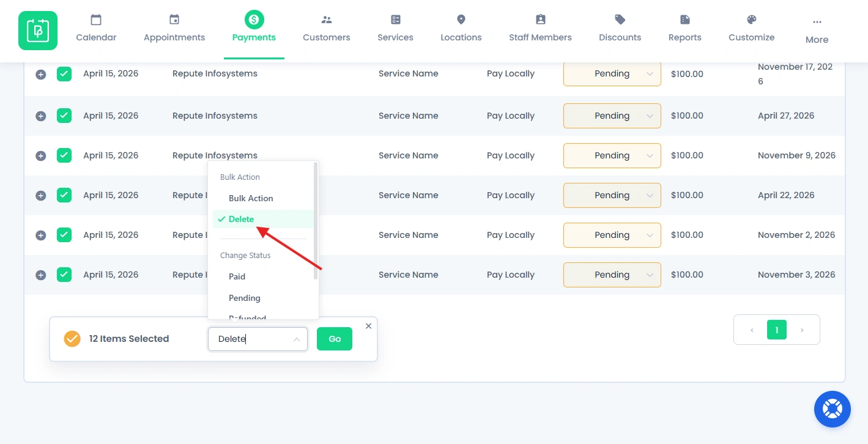The width and height of the screenshot is (868, 444).
Task: Select the Payments tab
Action: pos(254,29)
